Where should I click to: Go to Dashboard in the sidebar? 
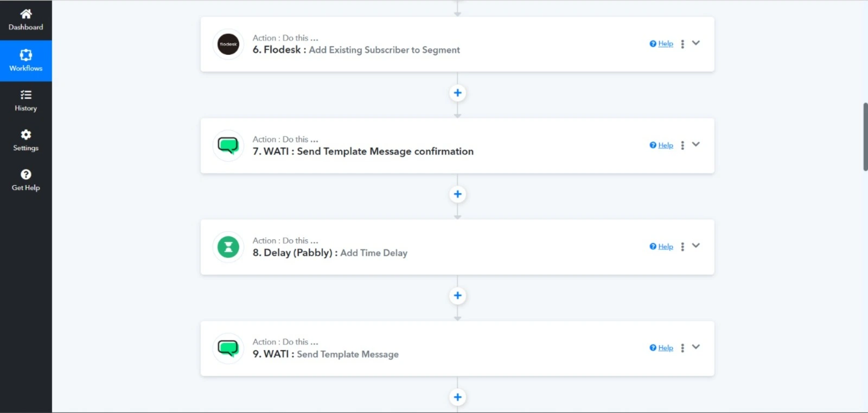(x=25, y=20)
